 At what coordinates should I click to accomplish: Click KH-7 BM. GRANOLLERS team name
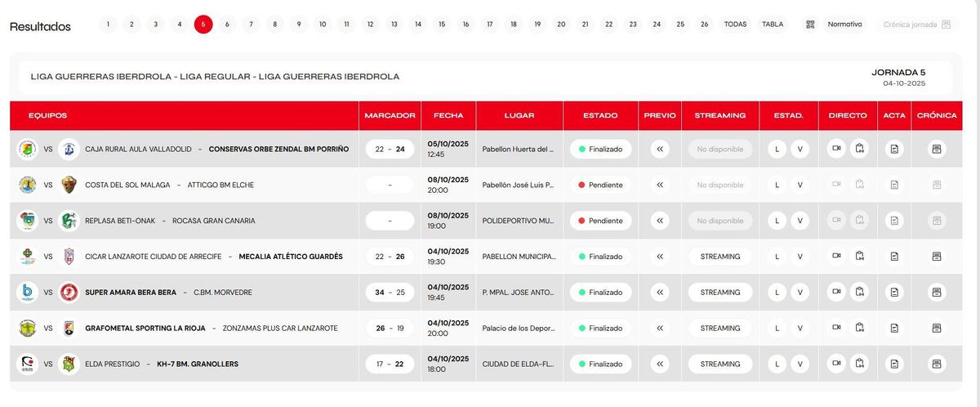(198, 365)
